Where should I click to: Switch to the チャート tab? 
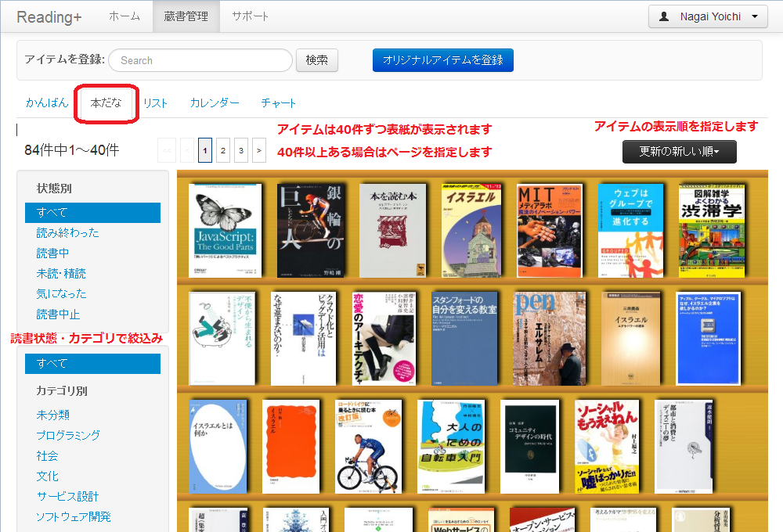click(278, 102)
